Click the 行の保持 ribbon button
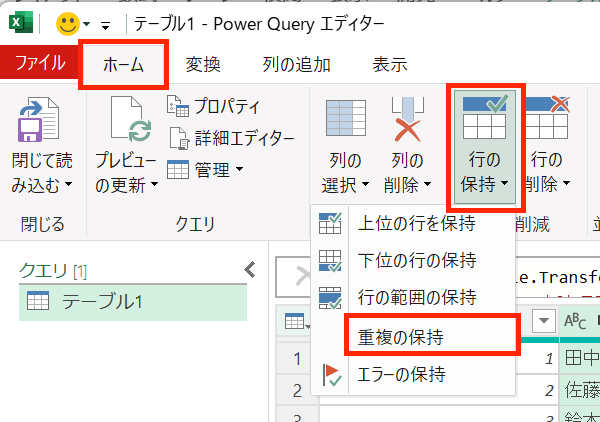Screen dimensions: 600x422 point(485,147)
